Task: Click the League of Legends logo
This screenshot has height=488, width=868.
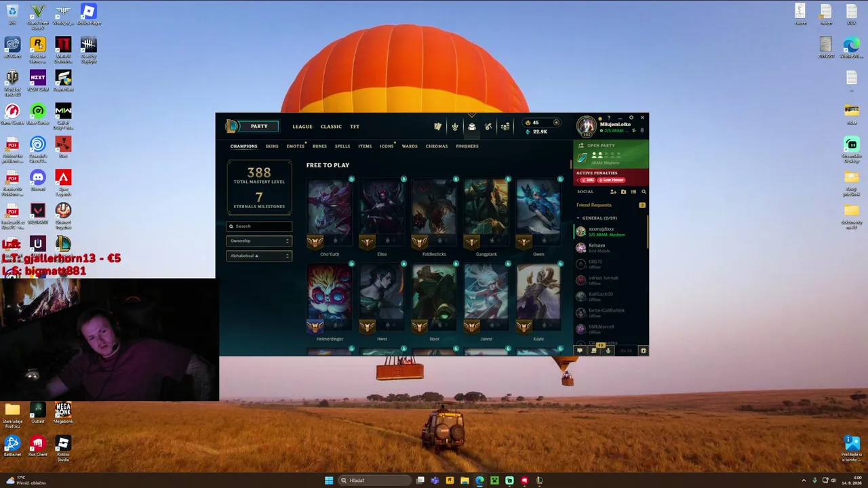Action: point(232,127)
